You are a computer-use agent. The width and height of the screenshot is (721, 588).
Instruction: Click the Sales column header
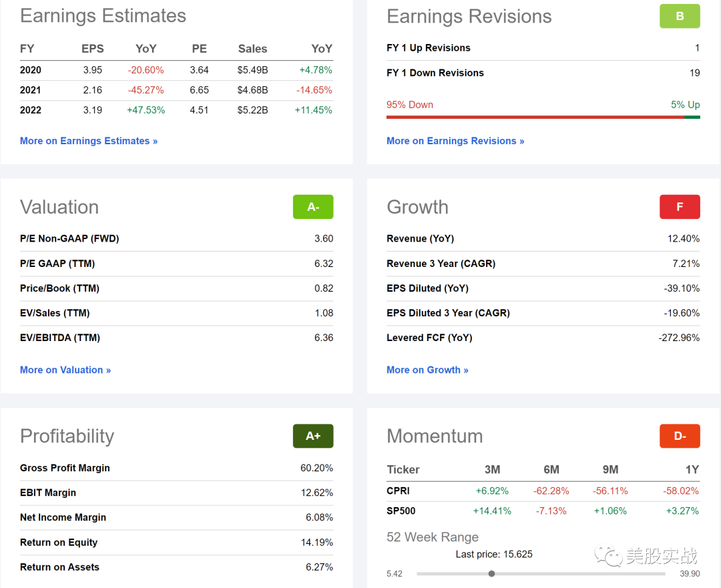pos(252,49)
